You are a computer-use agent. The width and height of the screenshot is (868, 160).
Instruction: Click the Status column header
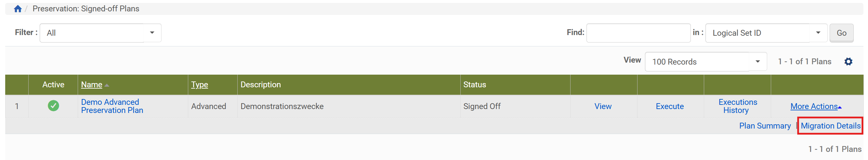pyautogui.click(x=474, y=85)
